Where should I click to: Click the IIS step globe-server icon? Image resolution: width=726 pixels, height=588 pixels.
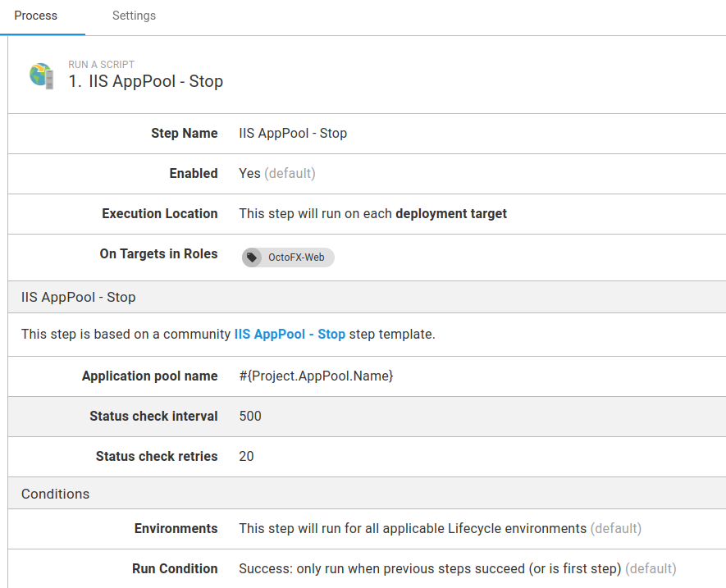point(42,75)
